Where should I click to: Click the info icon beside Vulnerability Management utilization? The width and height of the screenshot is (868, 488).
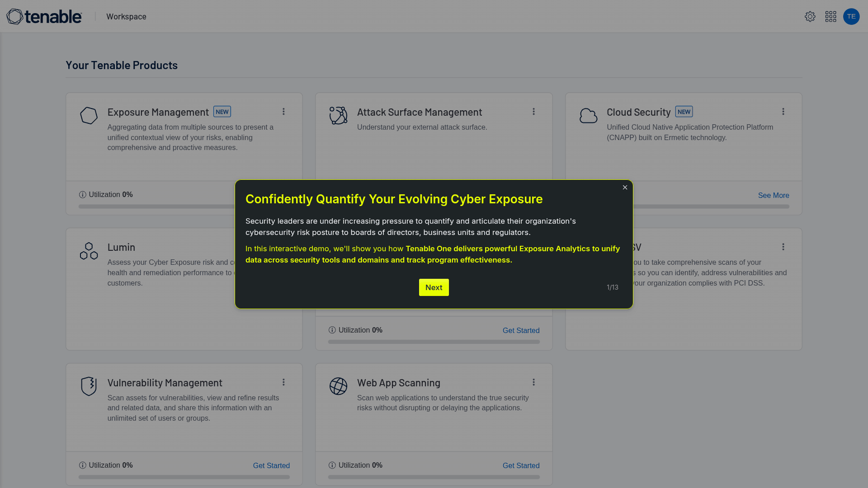pyautogui.click(x=82, y=465)
